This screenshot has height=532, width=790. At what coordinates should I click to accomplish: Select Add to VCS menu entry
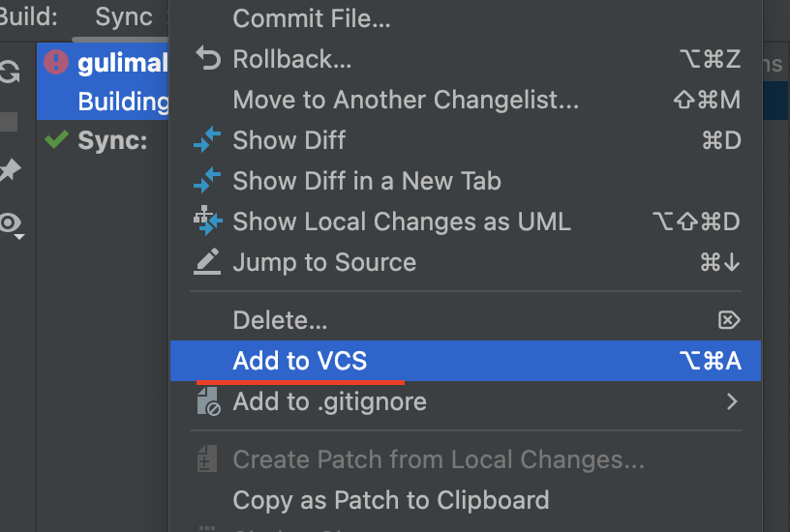pos(300,362)
